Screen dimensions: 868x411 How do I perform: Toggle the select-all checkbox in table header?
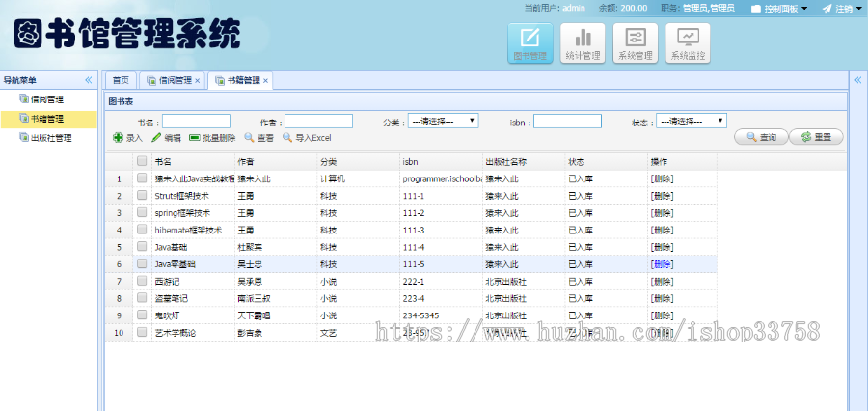pyautogui.click(x=142, y=161)
